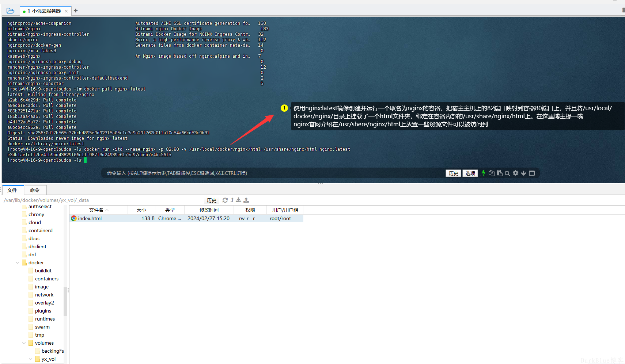Jump to terminal bottom with down arrow

[x=523, y=173]
